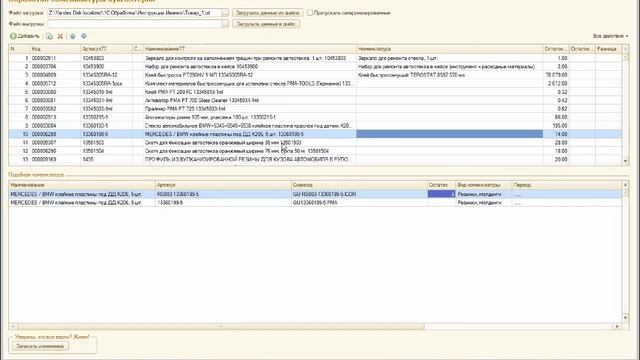The width and height of the screenshot is (640, 360).
Task: Select similar item with barcode GU13360199-5.PMA
Action: [x=315, y=203]
